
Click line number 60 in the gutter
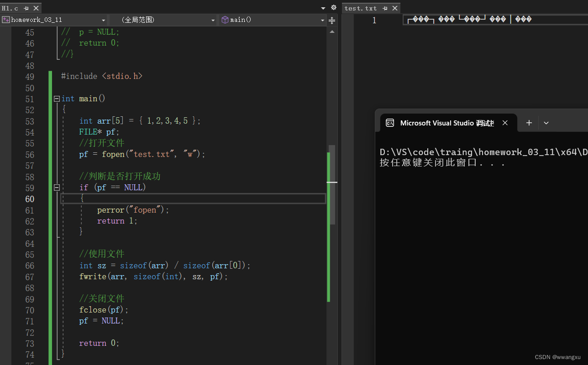tap(30, 199)
